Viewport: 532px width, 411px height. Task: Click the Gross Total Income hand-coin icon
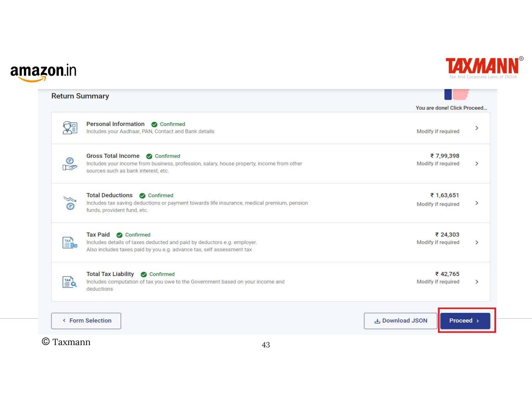(x=70, y=164)
